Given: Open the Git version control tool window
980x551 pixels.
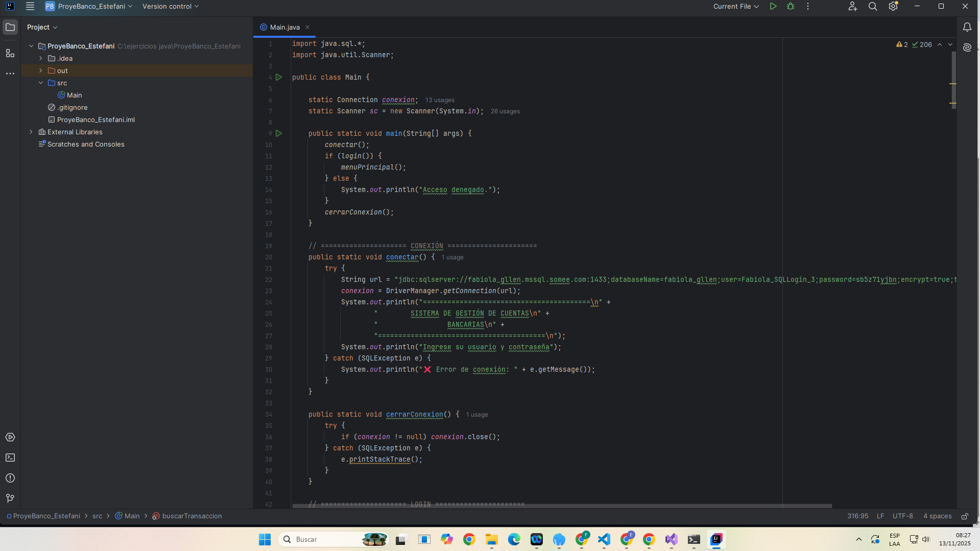Looking at the screenshot, I should pyautogui.click(x=10, y=498).
